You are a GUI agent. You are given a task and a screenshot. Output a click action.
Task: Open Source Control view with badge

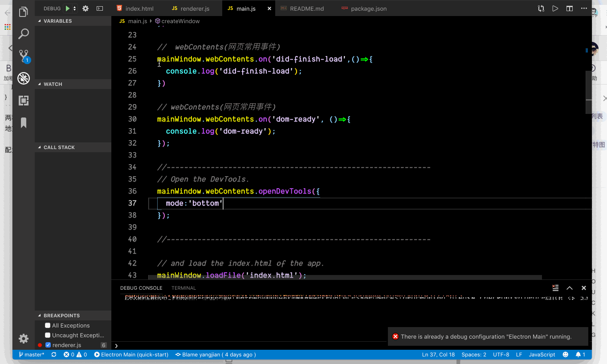(x=24, y=56)
